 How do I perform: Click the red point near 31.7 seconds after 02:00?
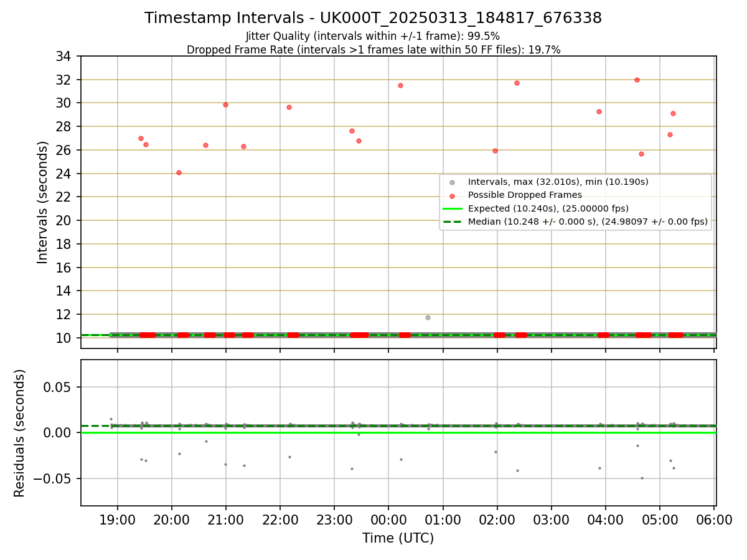[x=517, y=83]
